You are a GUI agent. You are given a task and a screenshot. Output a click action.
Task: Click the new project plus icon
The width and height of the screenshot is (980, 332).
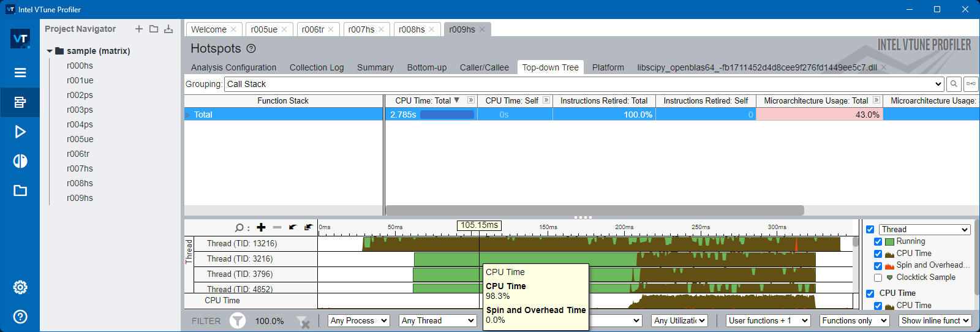pyautogui.click(x=139, y=29)
